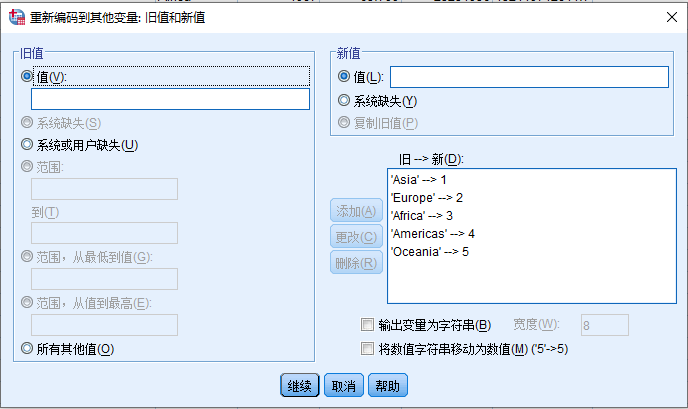688x409 pixels.
Task: Click the 到(T) range end input field
Action: click(x=104, y=233)
